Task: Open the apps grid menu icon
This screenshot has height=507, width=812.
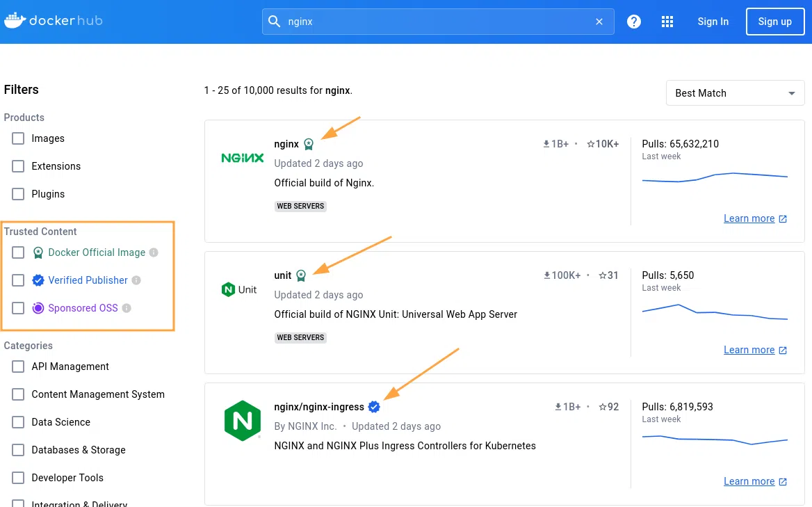Action: coord(667,22)
